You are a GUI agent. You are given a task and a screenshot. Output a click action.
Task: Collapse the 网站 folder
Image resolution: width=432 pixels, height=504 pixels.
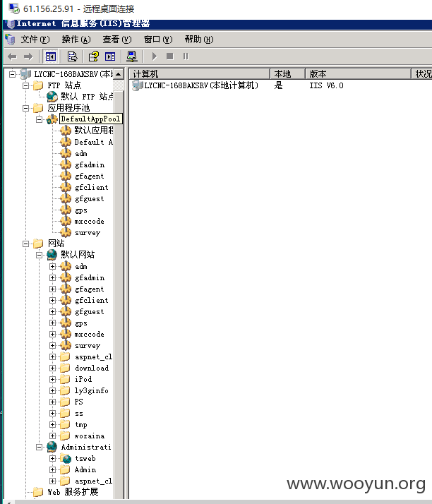coord(25,244)
